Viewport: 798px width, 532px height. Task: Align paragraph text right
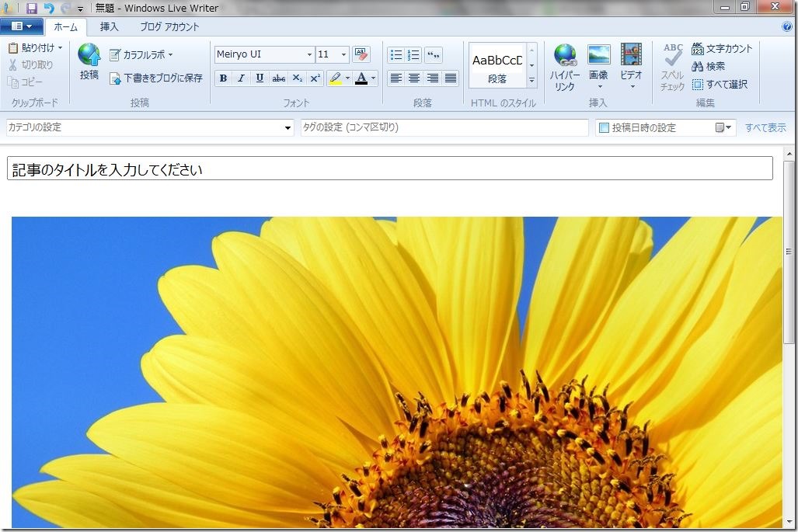(433, 78)
